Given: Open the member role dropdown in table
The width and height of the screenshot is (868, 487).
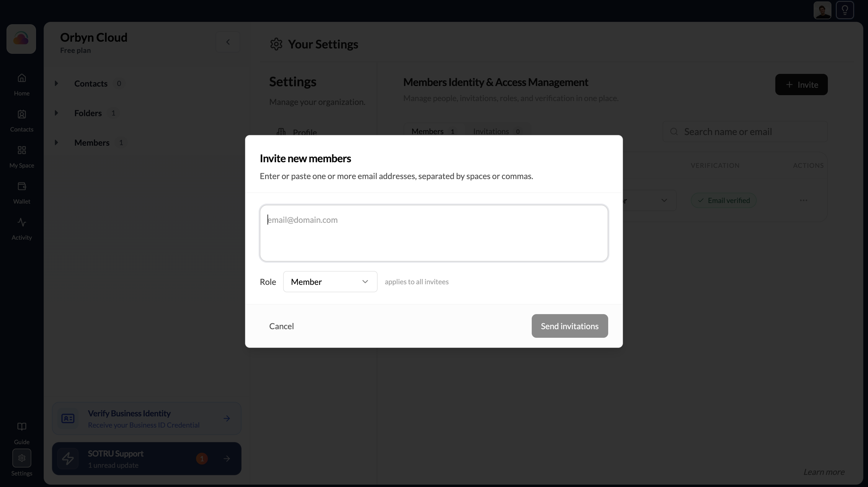Looking at the screenshot, I should click(649, 200).
